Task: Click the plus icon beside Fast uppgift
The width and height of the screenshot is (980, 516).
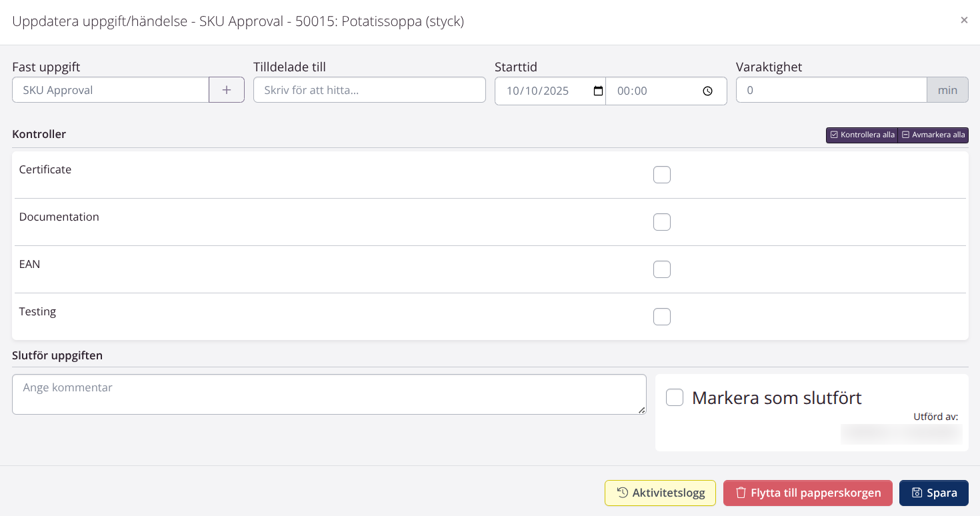Action: click(x=227, y=90)
